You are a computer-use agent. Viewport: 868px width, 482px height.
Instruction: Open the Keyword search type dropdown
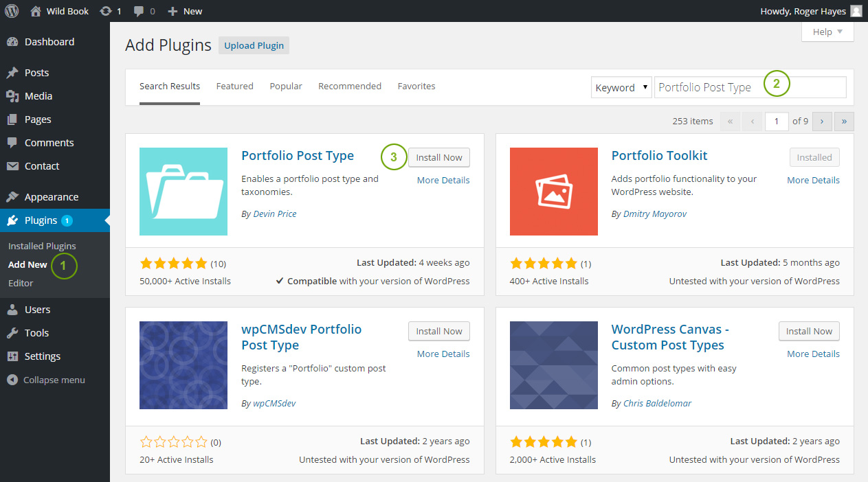coord(621,87)
